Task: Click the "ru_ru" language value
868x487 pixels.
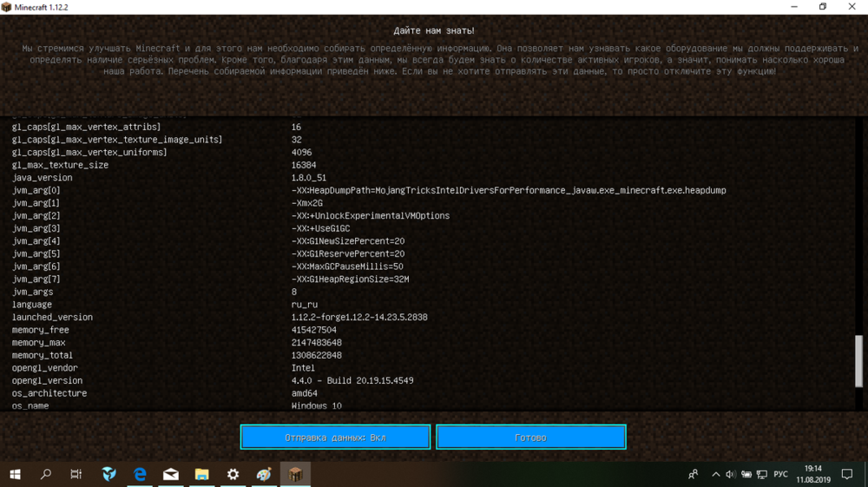Action: [x=305, y=305]
